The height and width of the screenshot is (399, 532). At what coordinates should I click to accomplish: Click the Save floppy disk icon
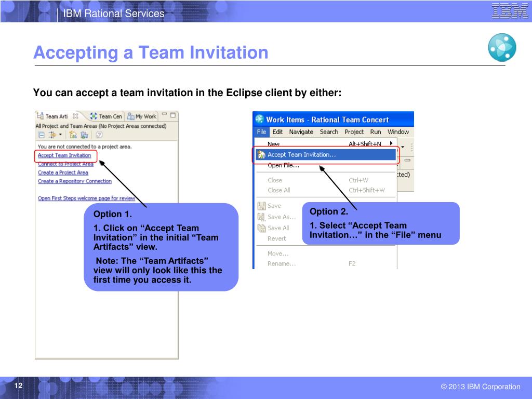262,206
